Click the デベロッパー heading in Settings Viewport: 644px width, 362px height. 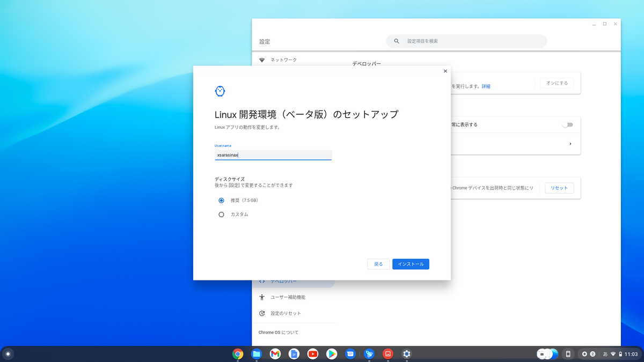click(367, 64)
